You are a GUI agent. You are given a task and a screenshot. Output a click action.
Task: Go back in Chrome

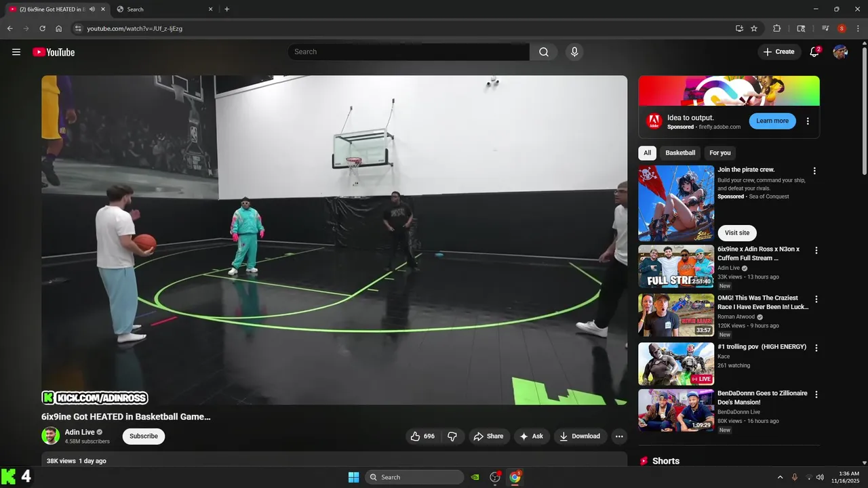pyautogui.click(x=10, y=28)
